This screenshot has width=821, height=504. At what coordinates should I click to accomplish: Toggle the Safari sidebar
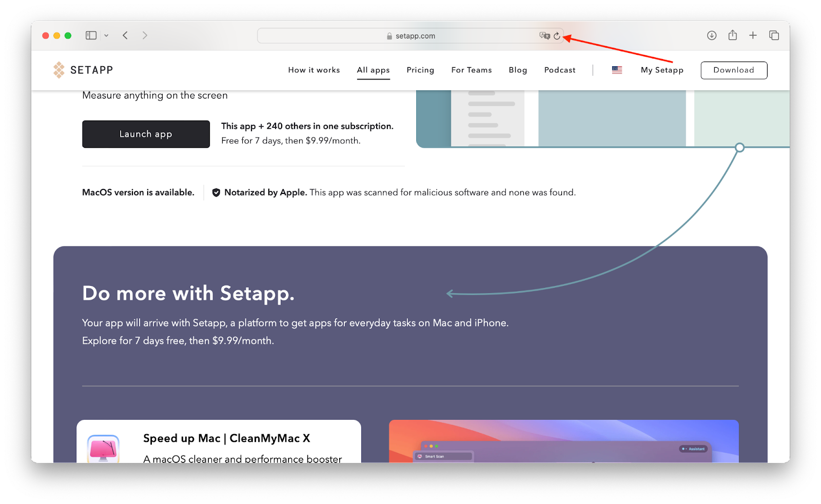pyautogui.click(x=90, y=35)
